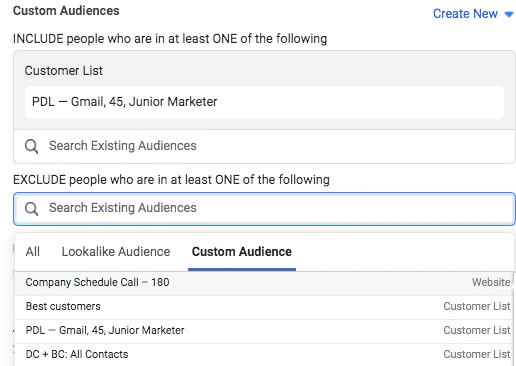The width and height of the screenshot is (516, 366).
Task: Focus the EXCLUDE Search Existing Audiences field
Action: pyautogui.click(x=264, y=209)
